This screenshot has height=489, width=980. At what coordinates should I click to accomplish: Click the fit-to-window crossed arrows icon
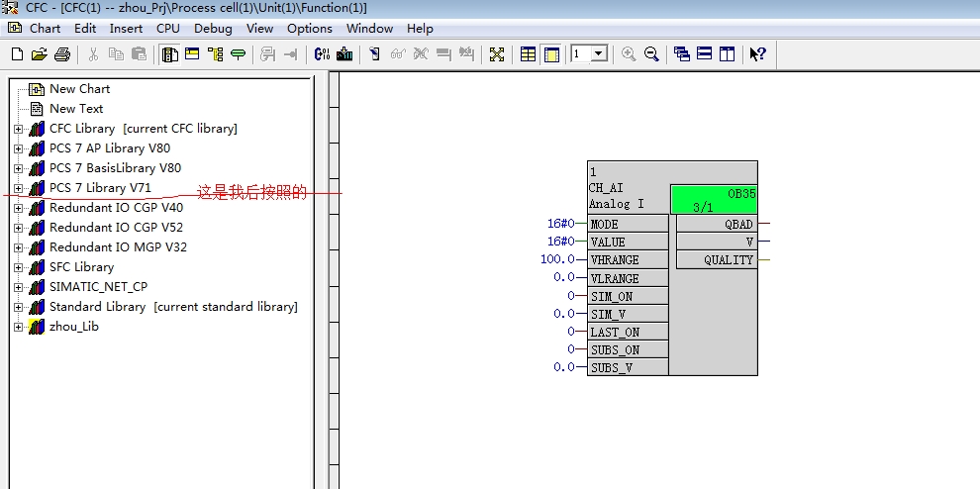point(497,54)
